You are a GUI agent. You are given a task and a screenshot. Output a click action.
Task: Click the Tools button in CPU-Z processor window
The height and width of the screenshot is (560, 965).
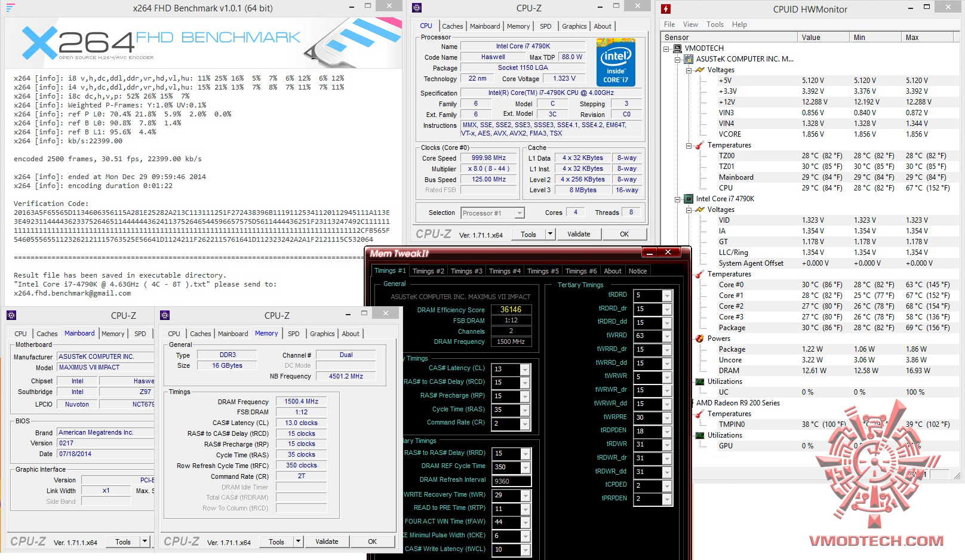tap(528, 234)
